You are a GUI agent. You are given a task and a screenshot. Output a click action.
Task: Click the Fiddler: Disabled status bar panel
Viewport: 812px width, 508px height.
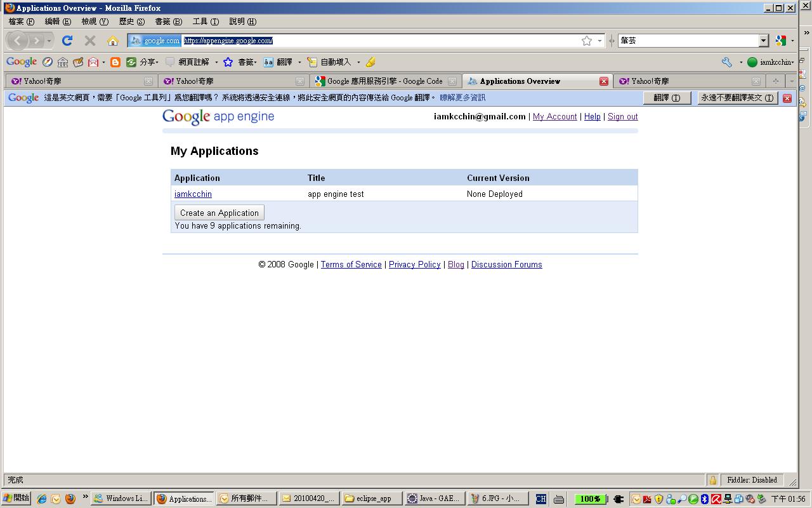point(752,480)
